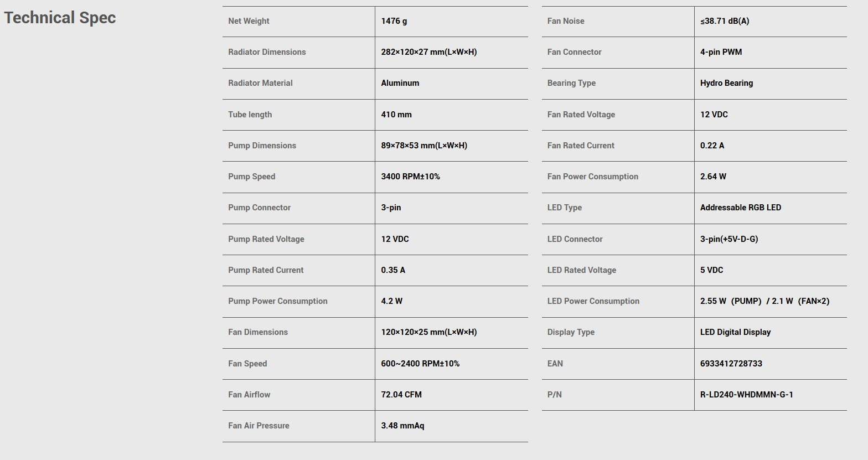Select the Net Weight 1476 g value
The image size is (868, 460).
coord(394,21)
